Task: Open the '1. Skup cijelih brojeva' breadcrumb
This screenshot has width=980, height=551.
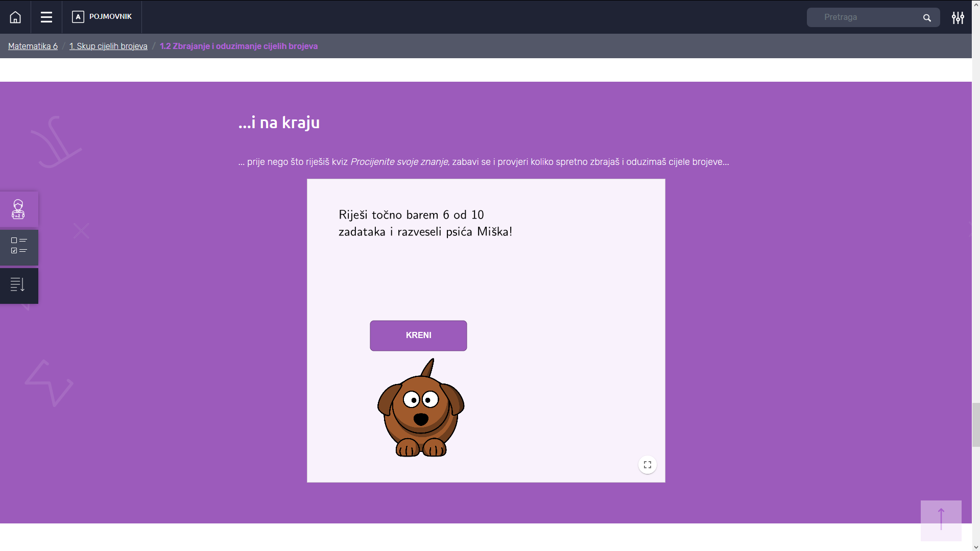Action: pos(108,46)
